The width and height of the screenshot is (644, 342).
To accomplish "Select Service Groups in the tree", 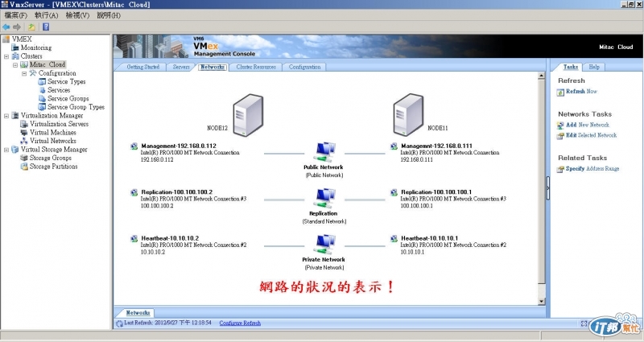I will (68, 98).
